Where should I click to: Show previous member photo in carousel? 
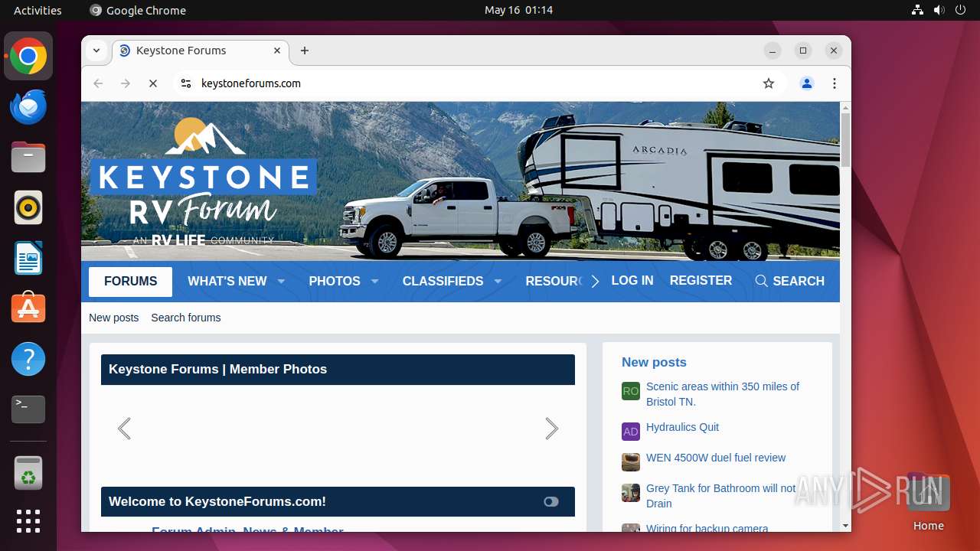[124, 429]
